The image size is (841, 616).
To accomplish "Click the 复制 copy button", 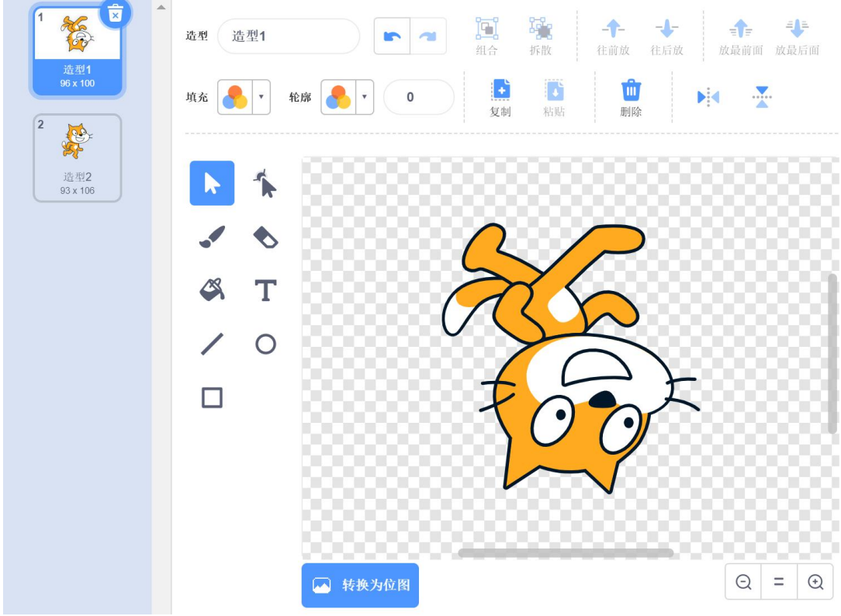I will [500, 98].
